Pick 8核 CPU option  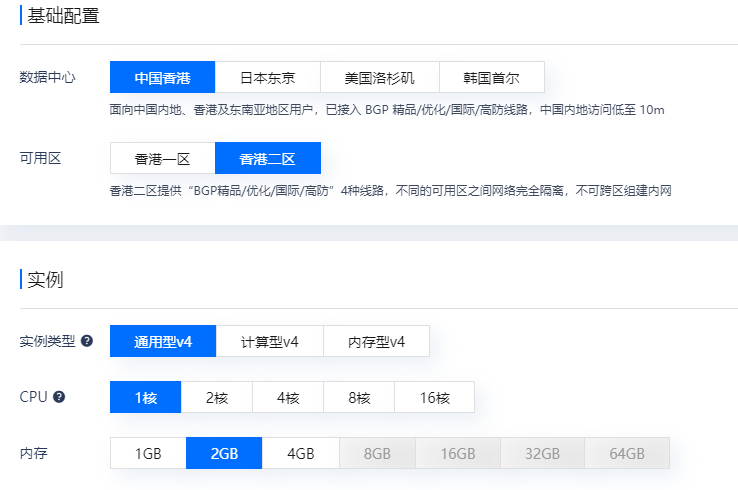pyautogui.click(x=359, y=397)
